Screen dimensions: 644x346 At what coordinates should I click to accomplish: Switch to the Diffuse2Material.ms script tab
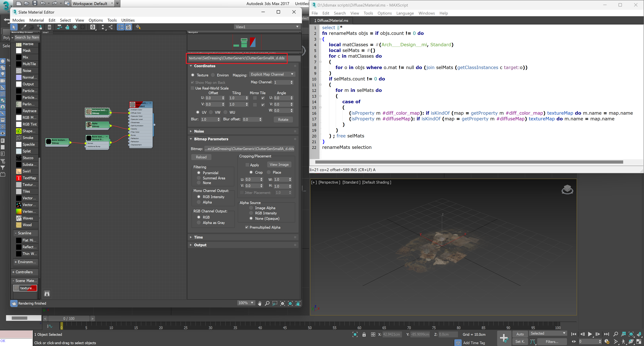click(x=331, y=20)
